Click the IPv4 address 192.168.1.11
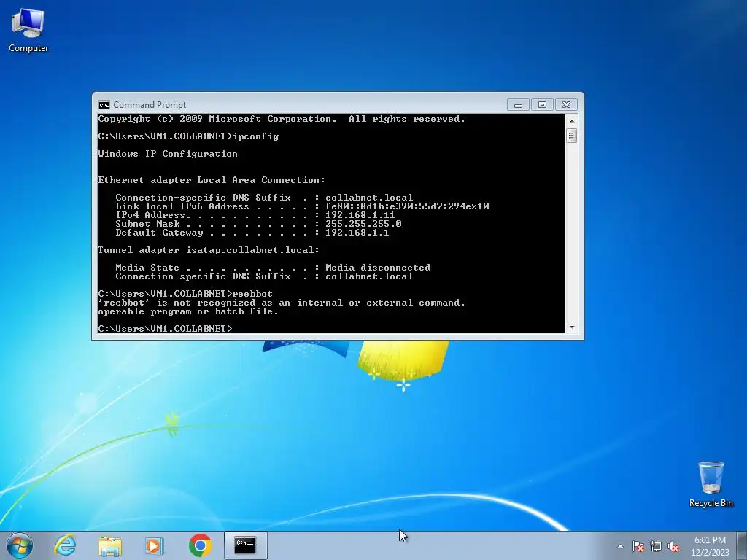 tap(360, 215)
